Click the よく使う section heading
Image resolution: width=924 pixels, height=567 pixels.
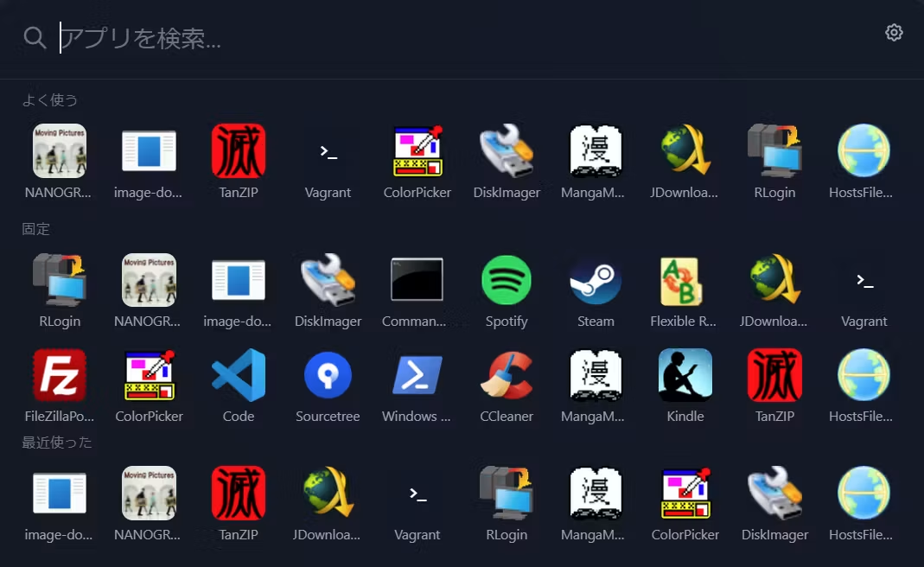click(50, 100)
